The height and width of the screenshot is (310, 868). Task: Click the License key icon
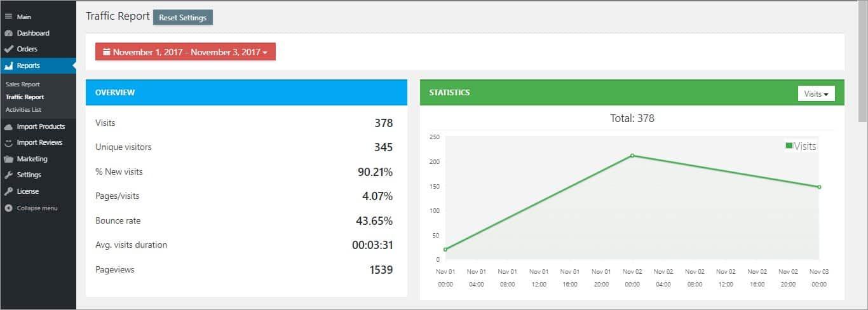coord(9,191)
